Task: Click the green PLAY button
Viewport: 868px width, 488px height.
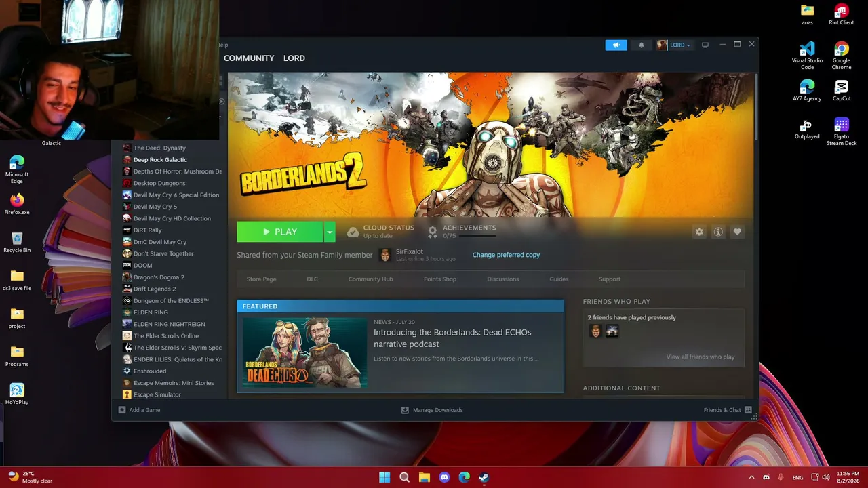Action: point(280,232)
